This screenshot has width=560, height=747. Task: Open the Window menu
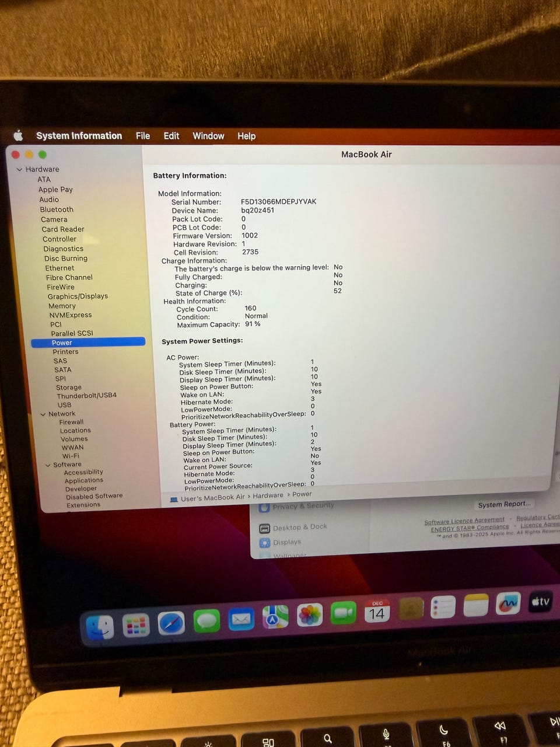(x=208, y=136)
